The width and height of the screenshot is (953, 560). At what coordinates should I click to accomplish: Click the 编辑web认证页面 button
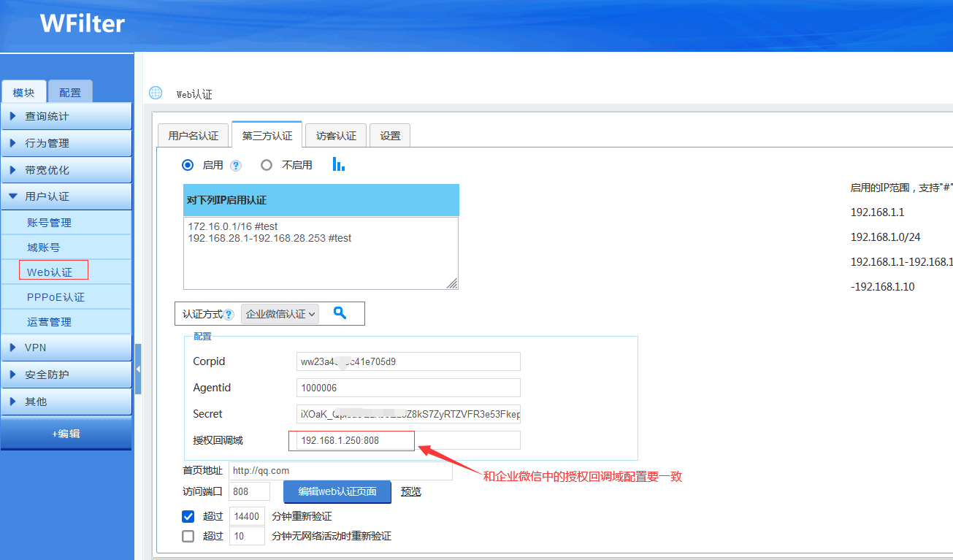tap(337, 491)
